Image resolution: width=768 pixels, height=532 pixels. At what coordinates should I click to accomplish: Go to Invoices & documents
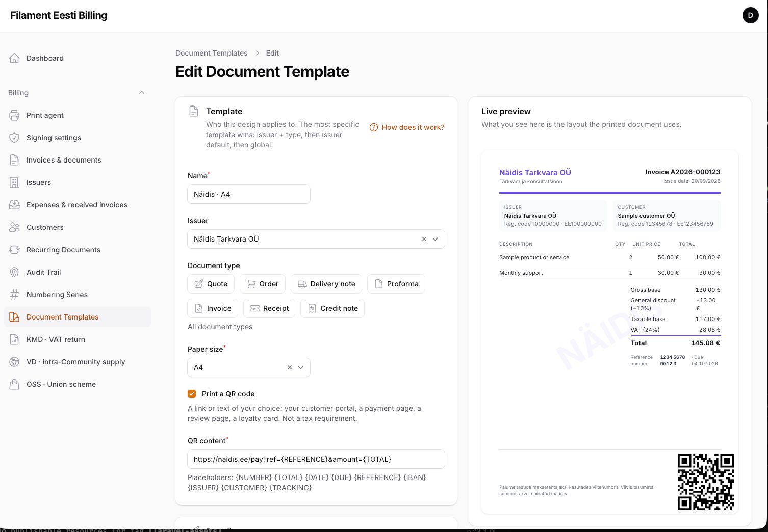[78, 160]
